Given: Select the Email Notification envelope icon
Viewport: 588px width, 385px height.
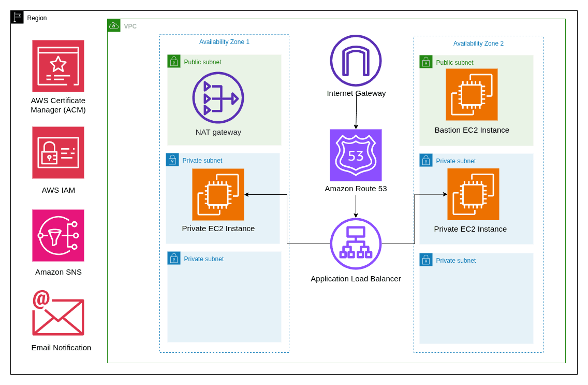Looking at the screenshot, I should (58, 316).
